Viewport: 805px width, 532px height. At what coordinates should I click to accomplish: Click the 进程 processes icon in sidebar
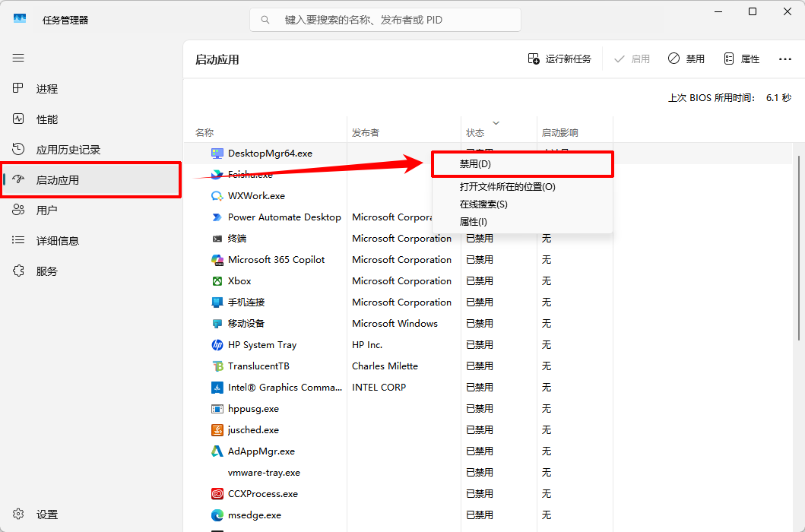coord(18,88)
